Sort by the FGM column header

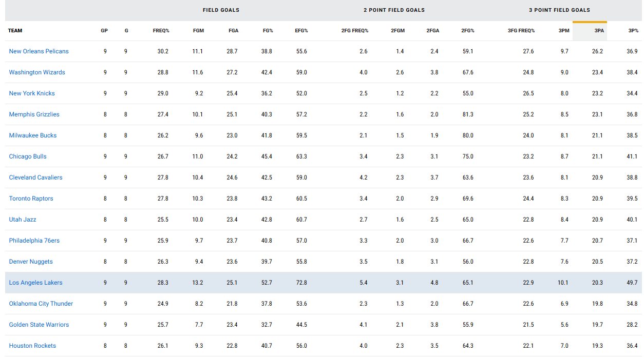[198, 31]
